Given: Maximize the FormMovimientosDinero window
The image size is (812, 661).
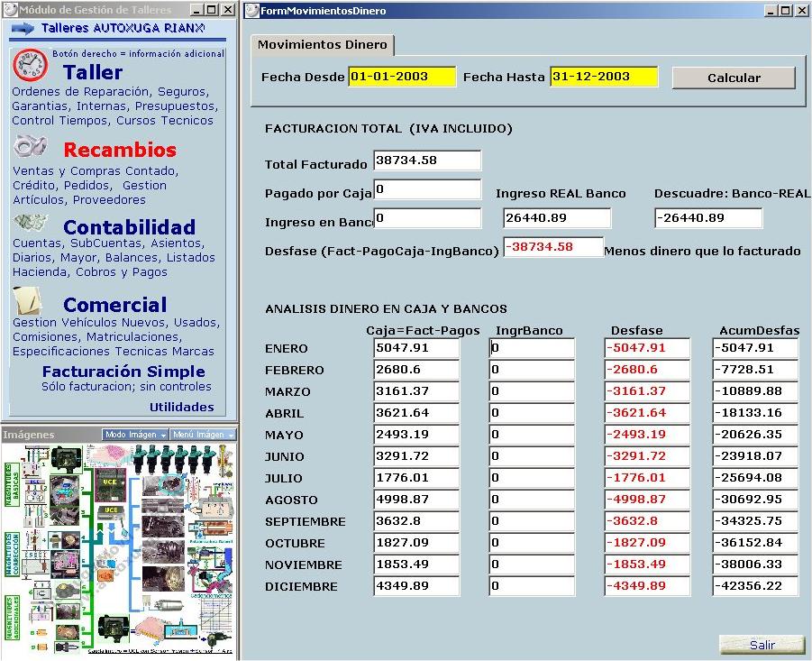Looking at the screenshot, I should pyautogui.click(x=786, y=10).
